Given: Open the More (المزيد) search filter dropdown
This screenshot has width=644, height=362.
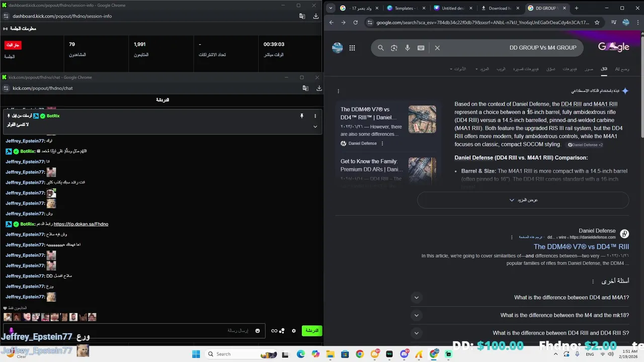Looking at the screenshot, I should click(x=482, y=69).
